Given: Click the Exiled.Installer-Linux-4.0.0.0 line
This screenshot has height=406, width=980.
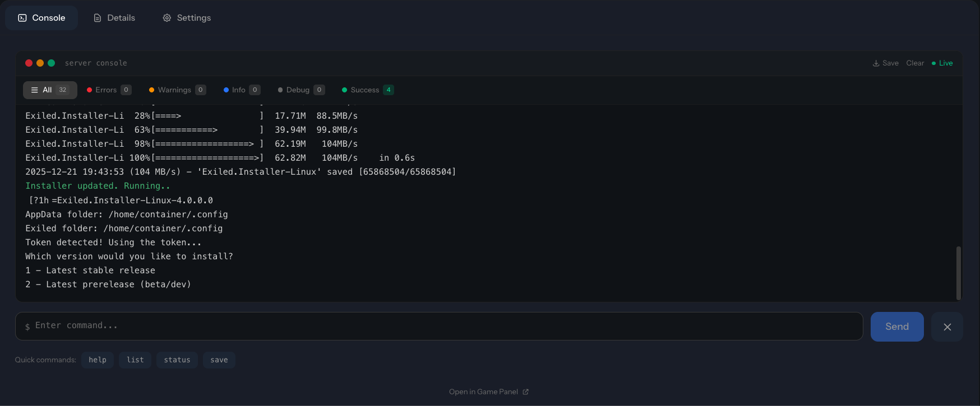Looking at the screenshot, I should point(121,200).
